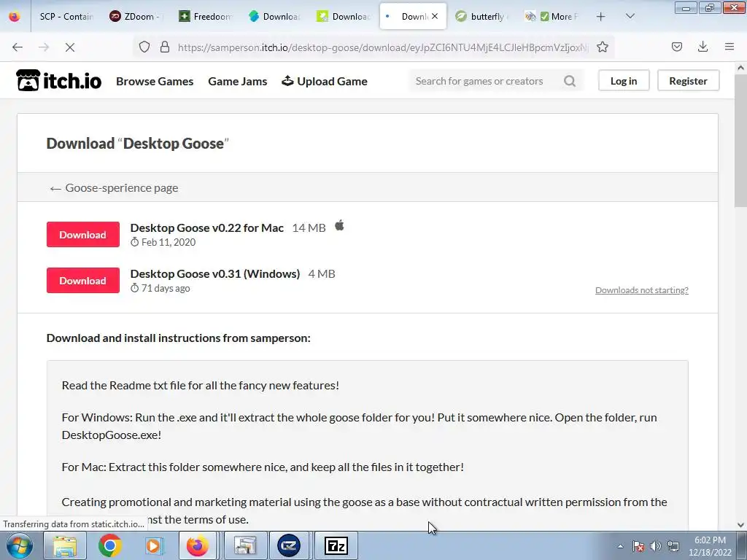Show hidden tray icons arrow
This screenshot has width=747, height=560.
tap(620, 546)
